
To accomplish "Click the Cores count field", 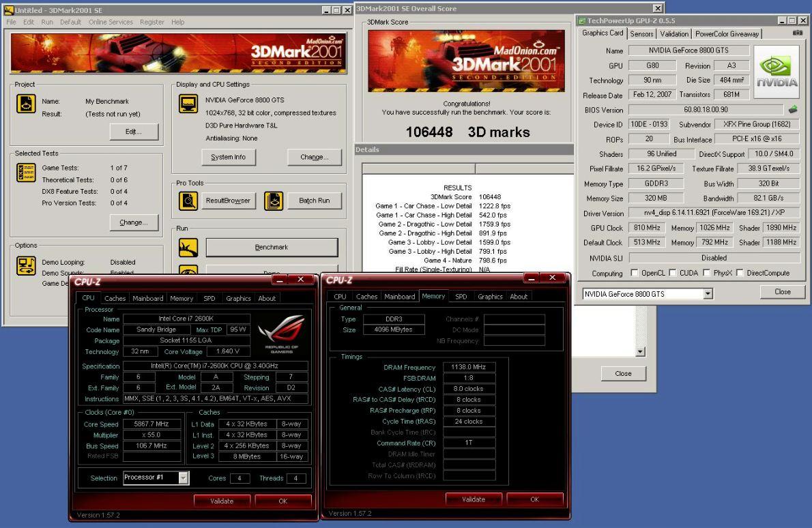I will (240, 478).
